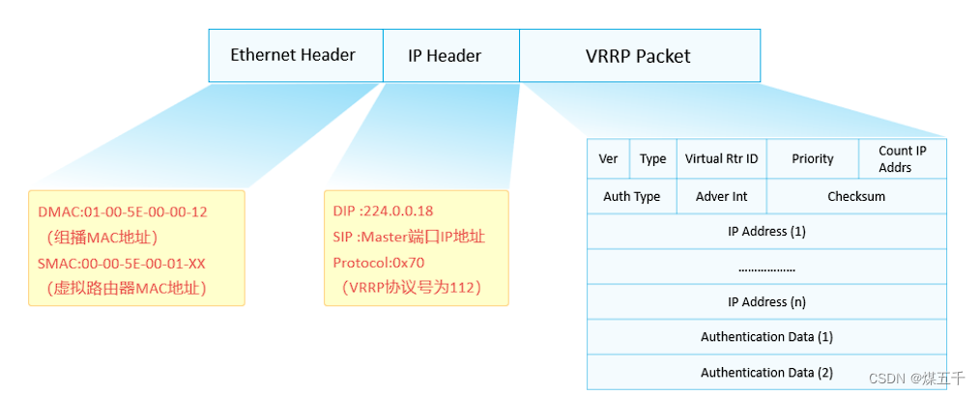Image resolution: width=980 pixels, height=394 pixels.
Task: Click the 组播MAC地址 note
Action: point(101,238)
